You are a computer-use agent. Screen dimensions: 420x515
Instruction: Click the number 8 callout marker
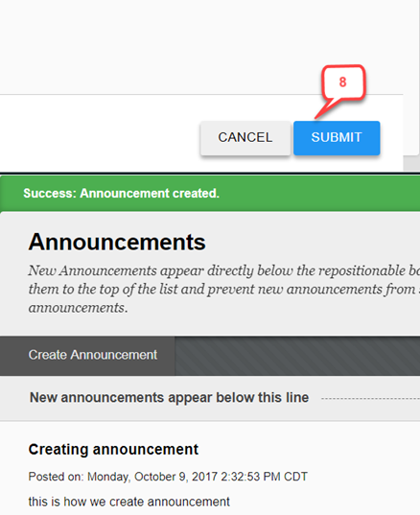point(343,82)
